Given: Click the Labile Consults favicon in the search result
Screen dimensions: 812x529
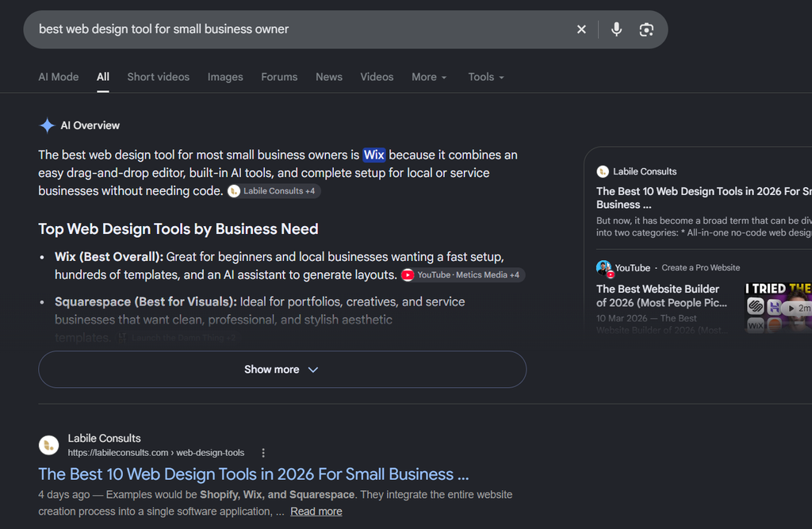Looking at the screenshot, I should (48, 445).
